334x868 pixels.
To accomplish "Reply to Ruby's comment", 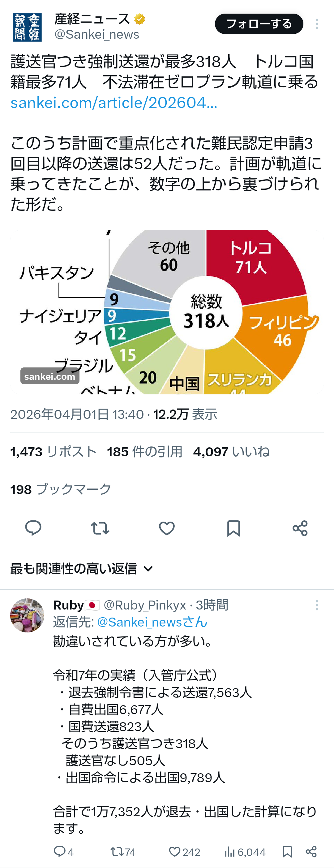I will [60, 852].
